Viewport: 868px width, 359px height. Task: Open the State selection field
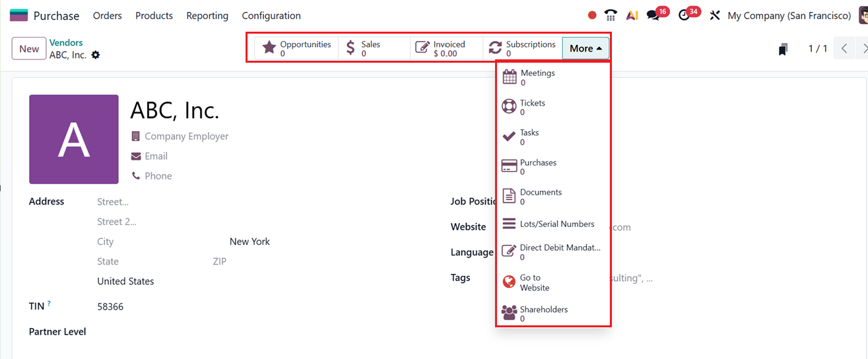coord(108,261)
